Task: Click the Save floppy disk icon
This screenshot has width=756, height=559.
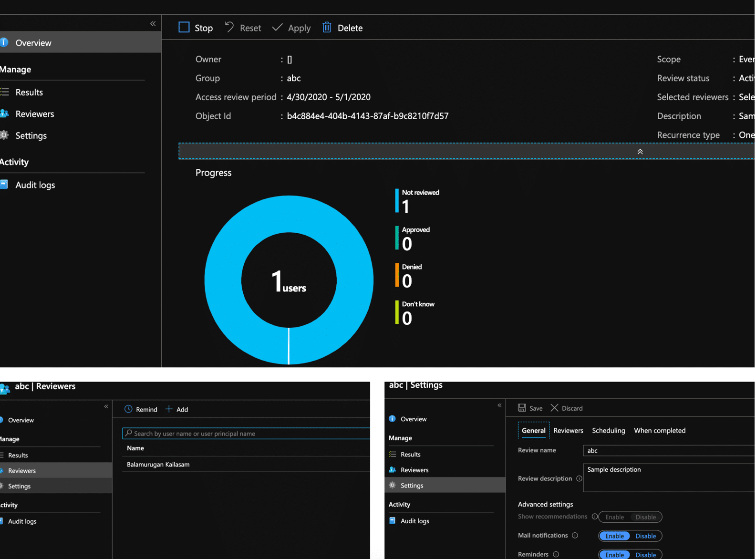Action: pos(522,408)
